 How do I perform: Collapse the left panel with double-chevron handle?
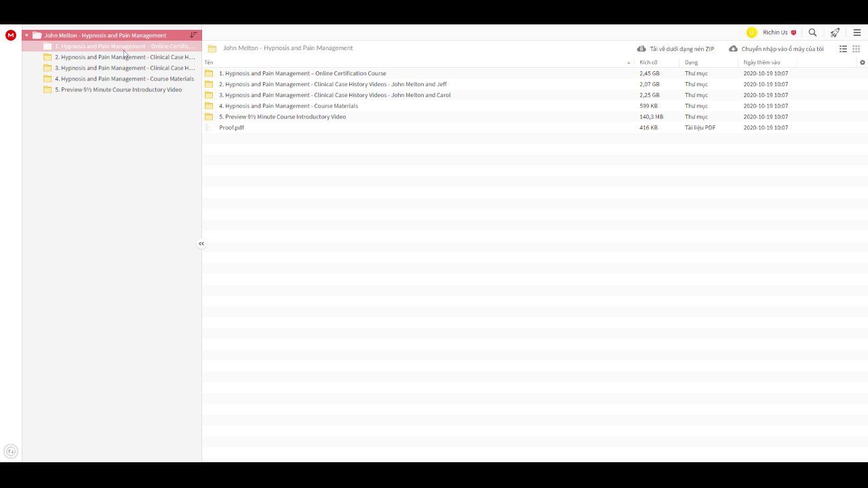coord(201,243)
